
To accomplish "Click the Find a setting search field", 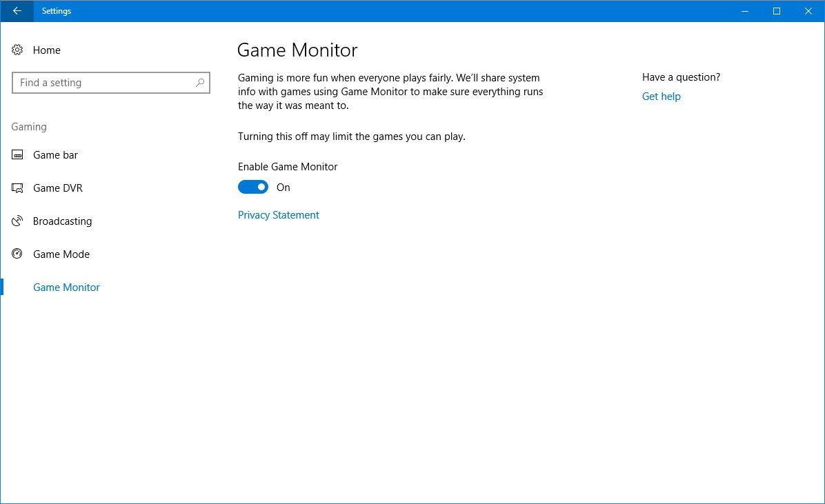I will click(103, 82).
